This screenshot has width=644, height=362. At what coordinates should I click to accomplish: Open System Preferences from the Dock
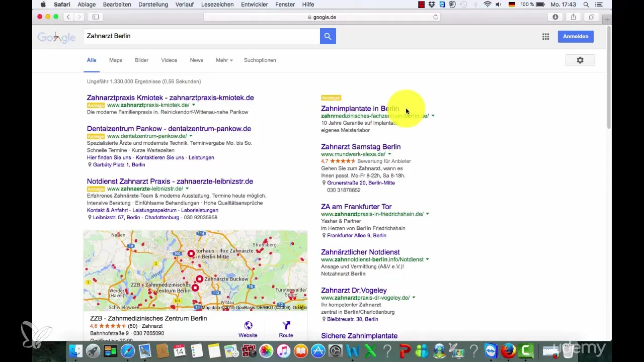coord(336,351)
